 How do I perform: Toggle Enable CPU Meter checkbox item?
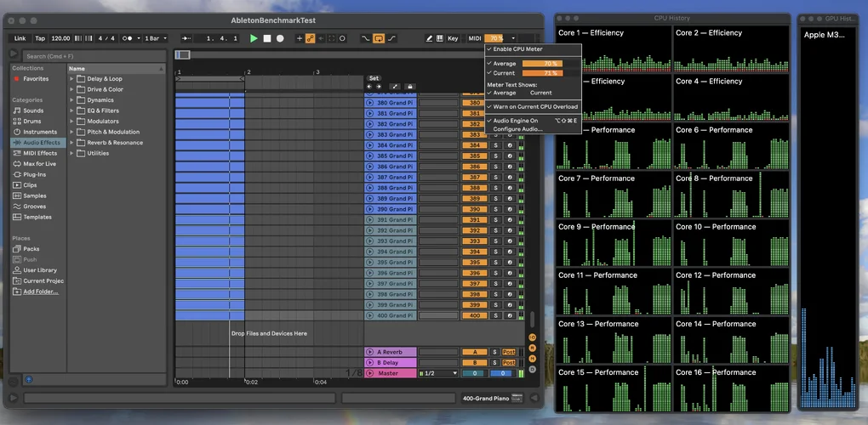(517, 49)
